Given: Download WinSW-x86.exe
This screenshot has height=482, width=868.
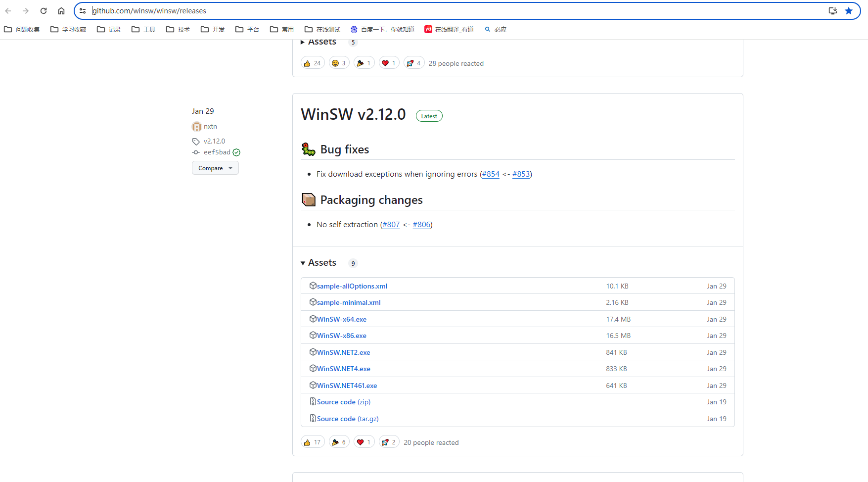Looking at the screenshot, I should click(342, 336).
